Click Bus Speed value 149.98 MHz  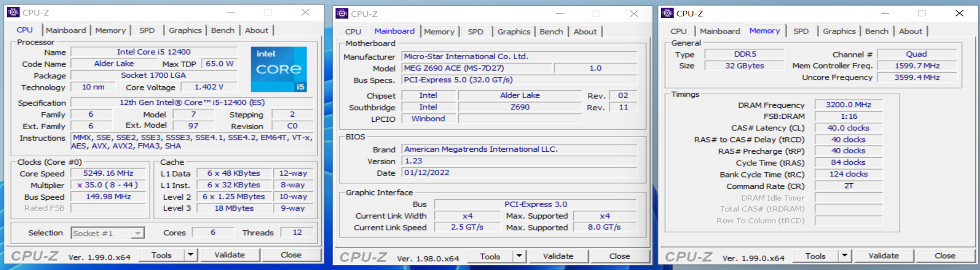(x=108, y=197)
